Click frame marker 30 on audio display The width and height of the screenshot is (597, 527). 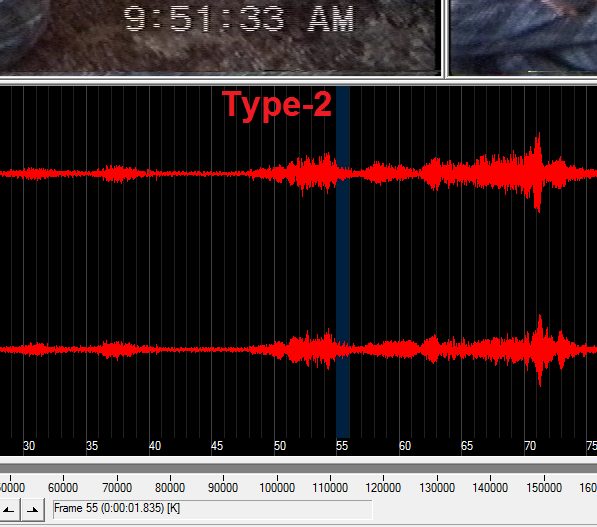pos(29,446)
